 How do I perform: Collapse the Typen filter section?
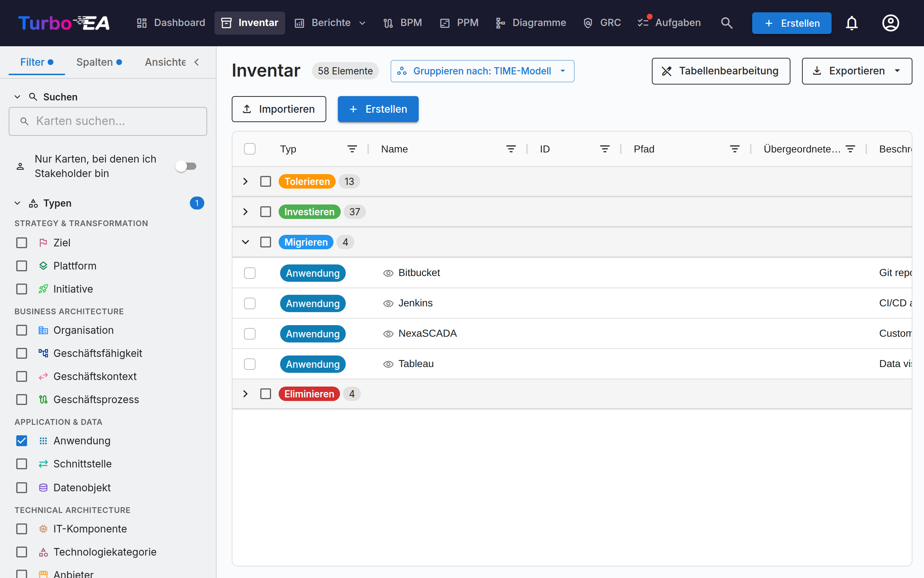point(18,203)
